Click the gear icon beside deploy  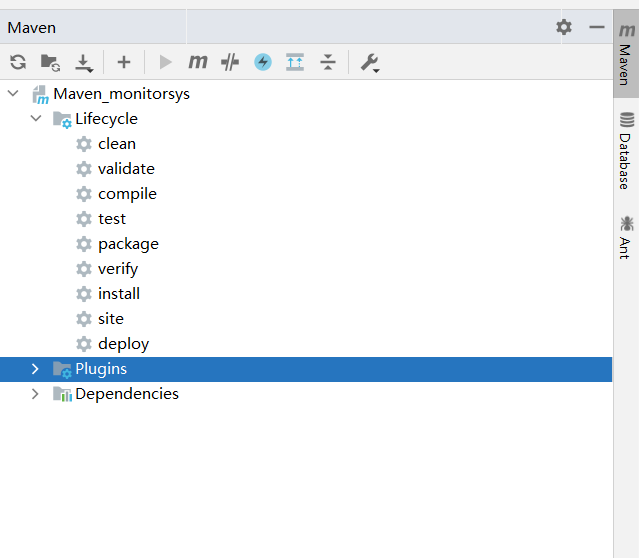[84, 344]
